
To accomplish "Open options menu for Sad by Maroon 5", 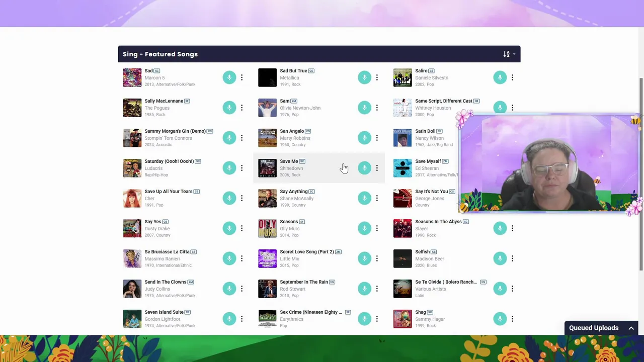I will point(242,77).
